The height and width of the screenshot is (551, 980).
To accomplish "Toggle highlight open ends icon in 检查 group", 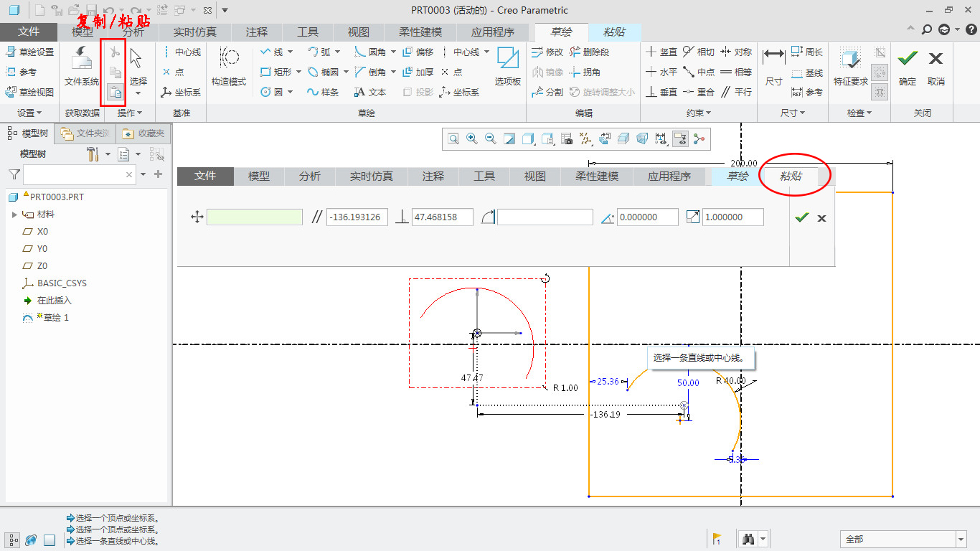I will pyautogui.click(x=880, y=72).
